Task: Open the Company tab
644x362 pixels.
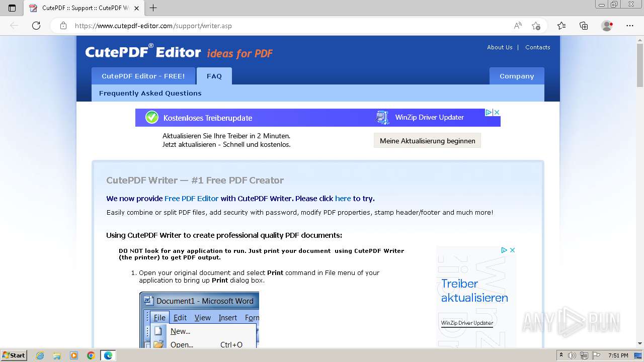Action: [x=517, y=76]
